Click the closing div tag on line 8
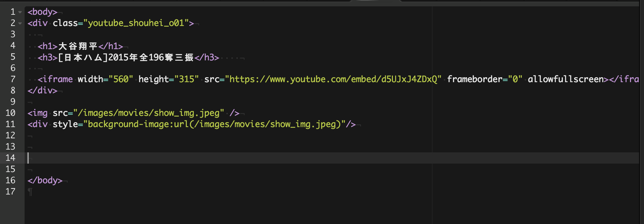644x224 pixels. tap(42, 91)
